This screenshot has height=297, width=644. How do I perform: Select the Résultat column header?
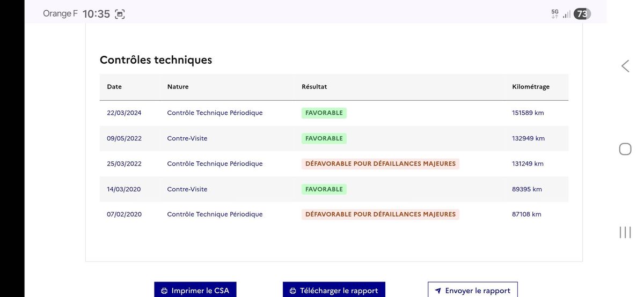(x=314, y=87)
